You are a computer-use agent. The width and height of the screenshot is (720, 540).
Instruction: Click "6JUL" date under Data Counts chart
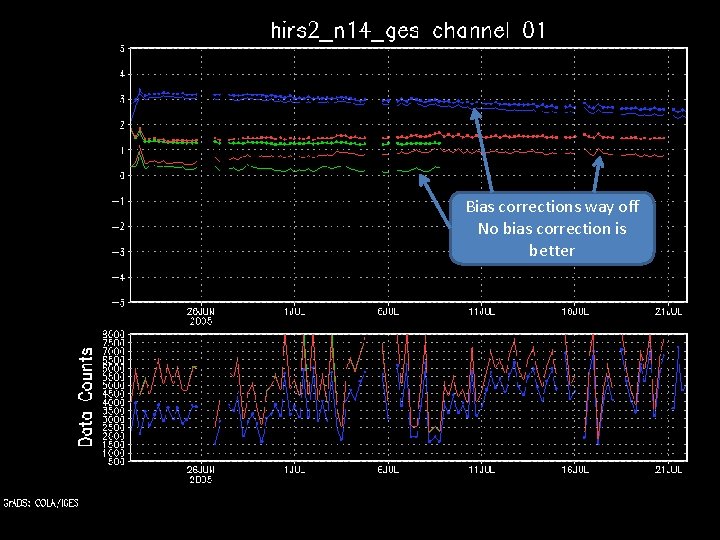pyautogui.click(x=388, y=470)
